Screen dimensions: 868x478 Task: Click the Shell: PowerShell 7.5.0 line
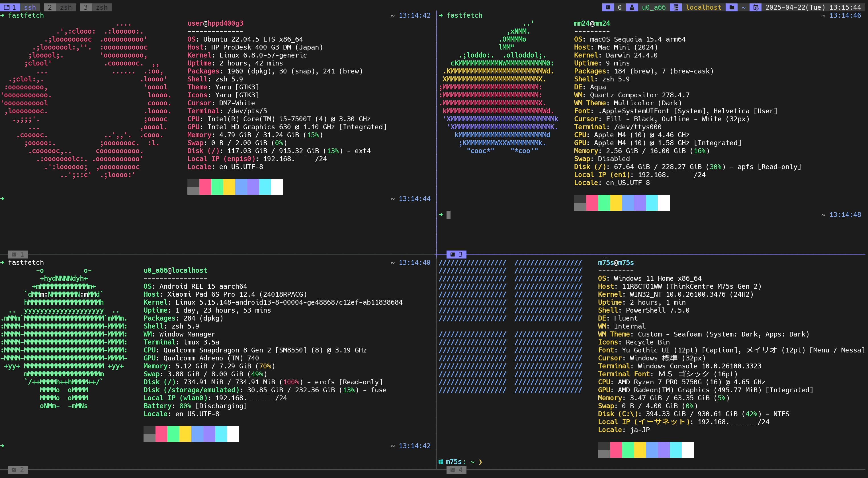[x=644, y=310]
